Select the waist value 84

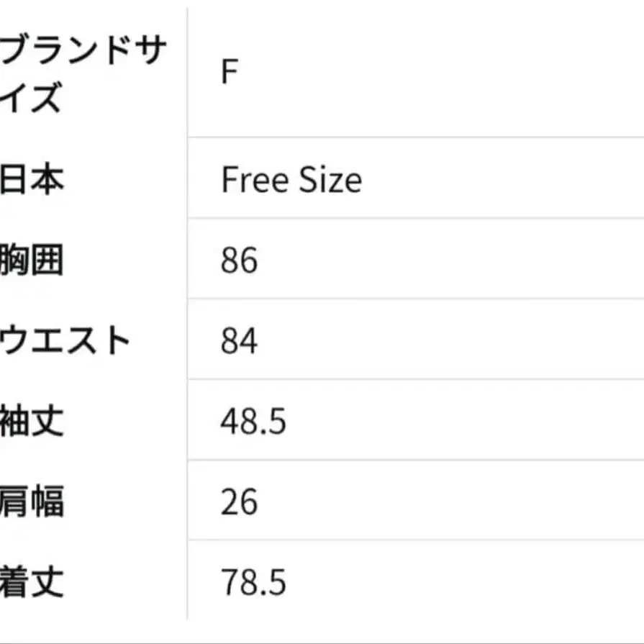coord(239,341)
